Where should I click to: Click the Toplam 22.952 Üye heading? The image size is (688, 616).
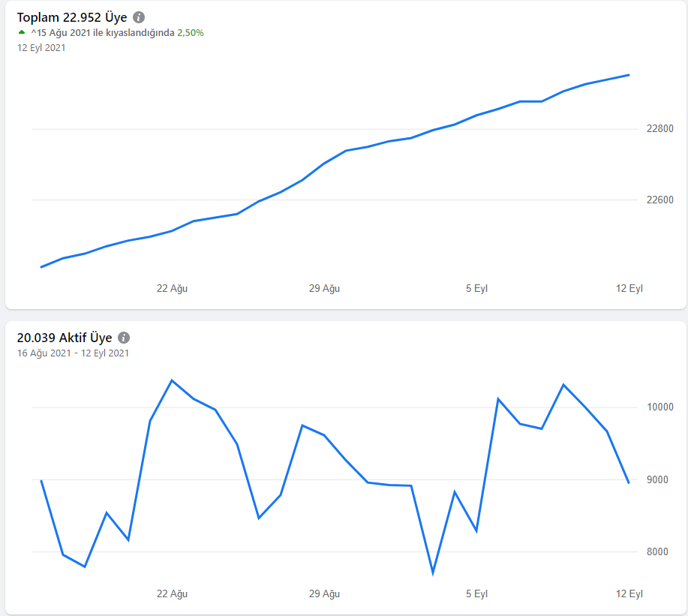(x=72, y=17)
